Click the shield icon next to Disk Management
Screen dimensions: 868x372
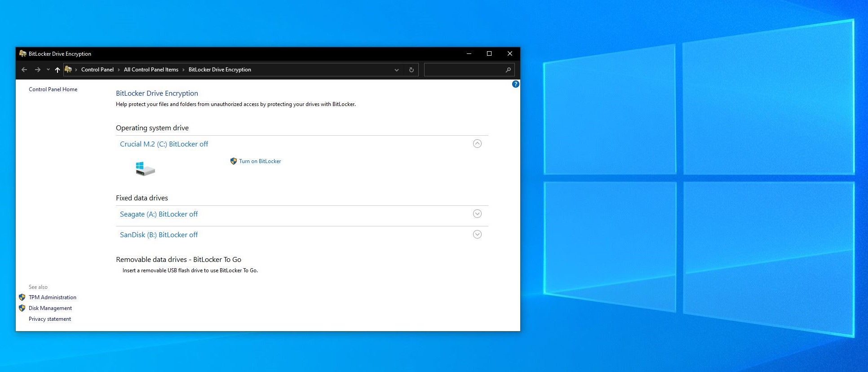(x=22, y=308)
